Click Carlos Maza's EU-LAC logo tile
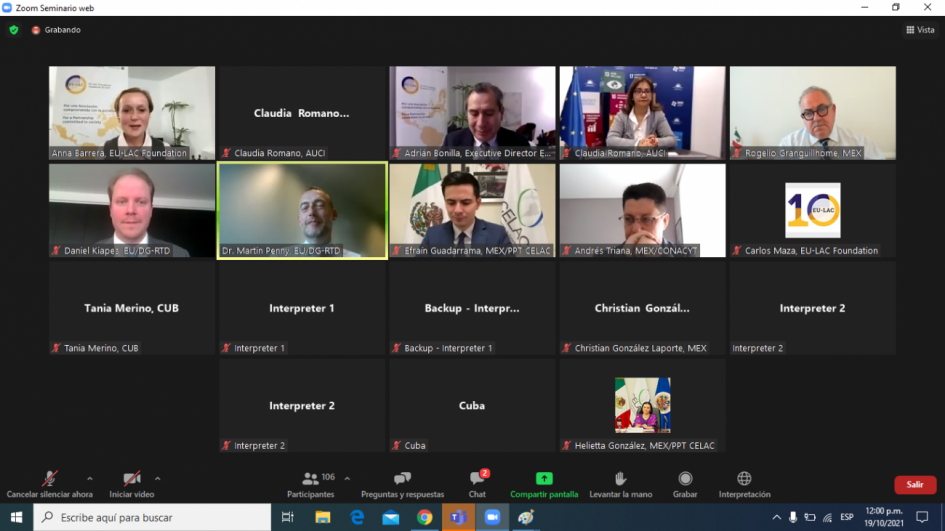This screenshot has width=945, height=531. (x=812, y=210)
